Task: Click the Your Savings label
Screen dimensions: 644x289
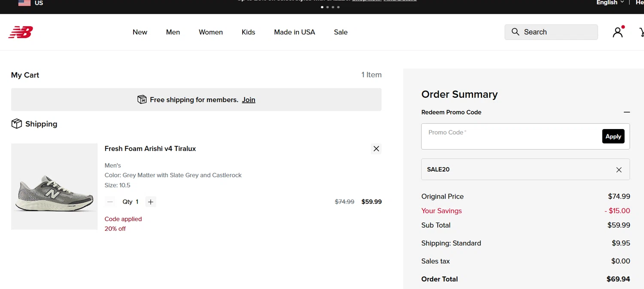Action: [x=441, y=211]
